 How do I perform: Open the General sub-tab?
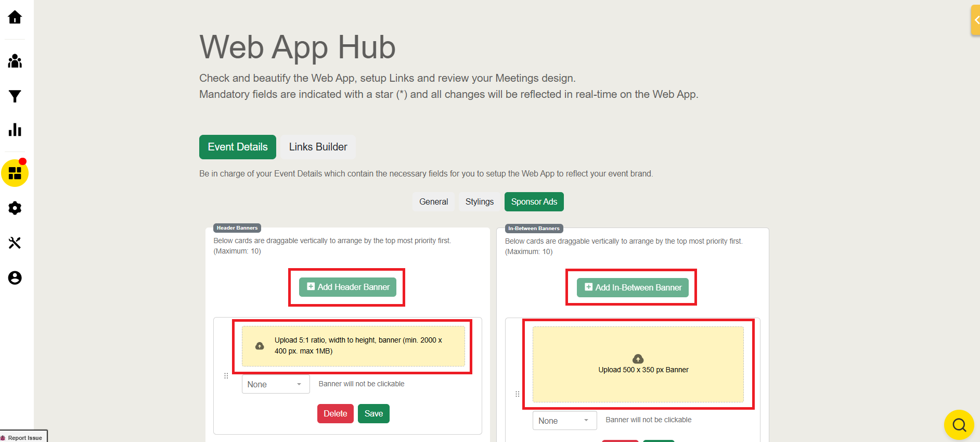(434, 202)
